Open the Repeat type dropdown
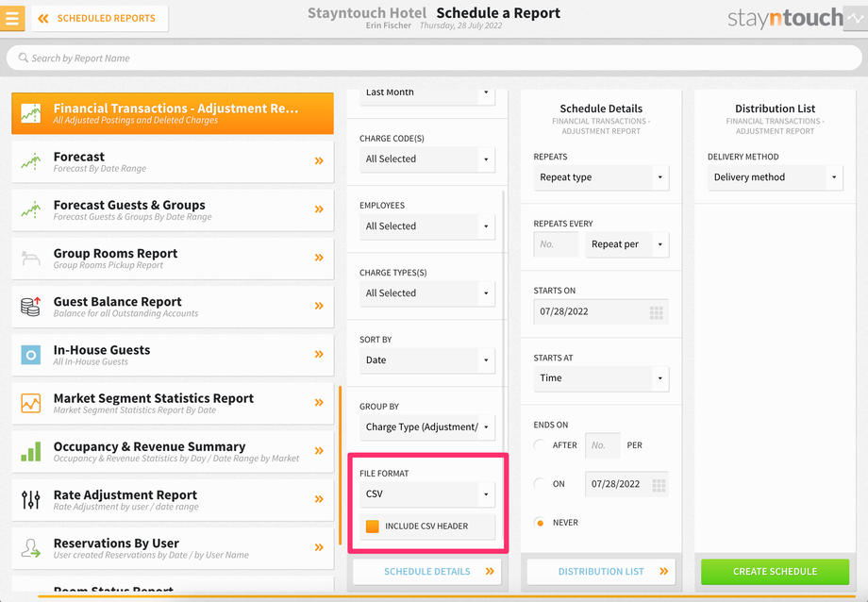This screenshot has width=868, height=602. click(x=601, y=177)
